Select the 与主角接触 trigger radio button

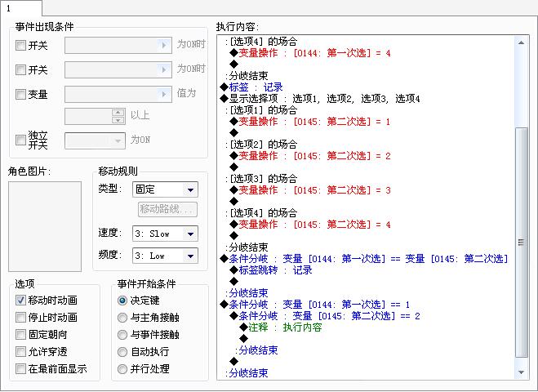[122, 318]
